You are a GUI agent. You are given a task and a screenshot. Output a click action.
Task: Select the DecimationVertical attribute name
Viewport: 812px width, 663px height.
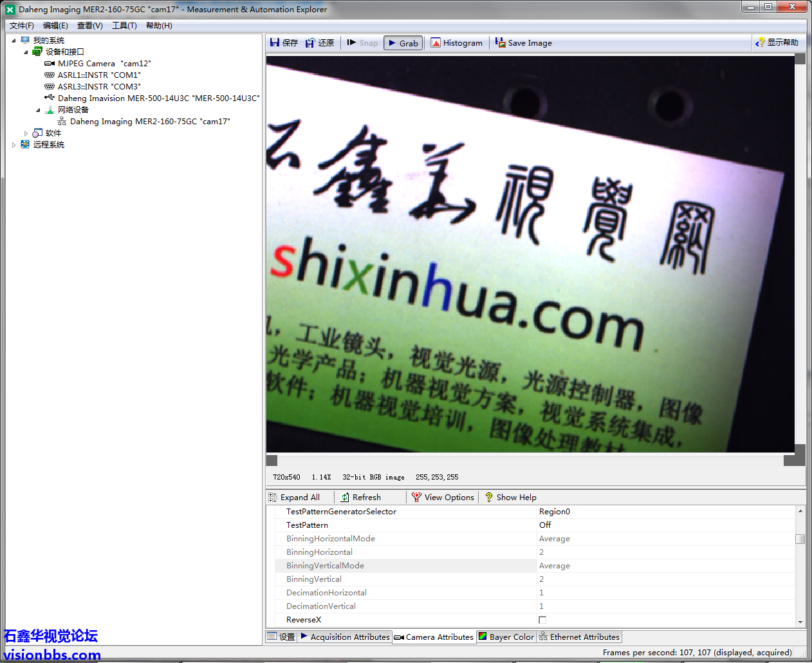pyautogui.click(x=321, y=606)
